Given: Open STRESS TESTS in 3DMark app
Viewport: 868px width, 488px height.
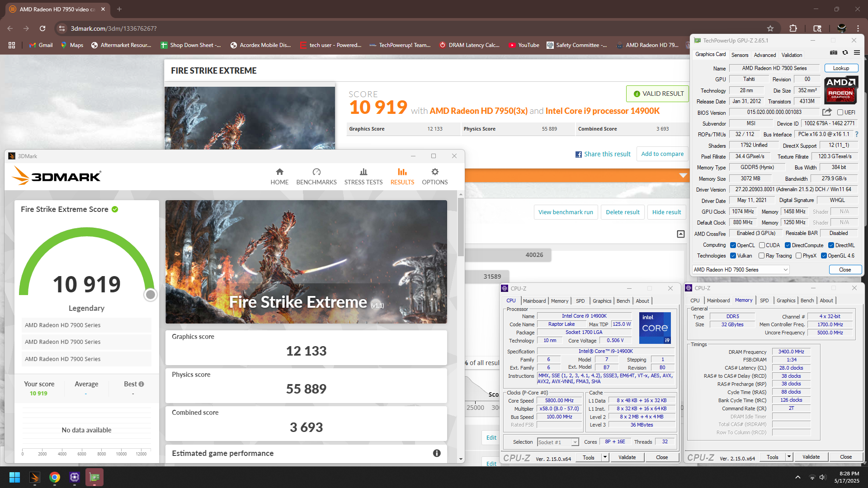Looking at the screenshot, I should [363, 176].
